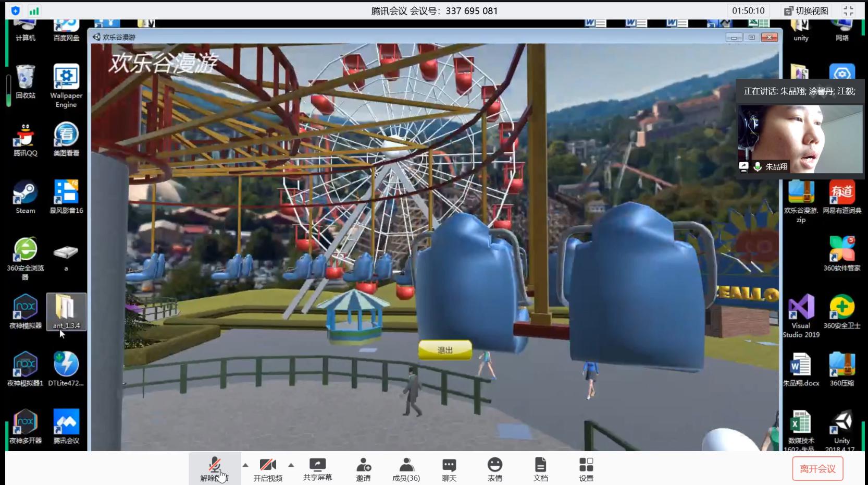Click the 离开会议 leave meeting button

pyautogui.click(x=817, y=469)
